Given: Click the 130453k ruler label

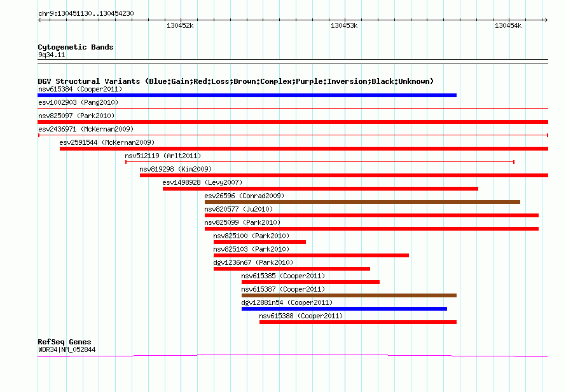Looking at the screenshot, I should [x=344, y=25].
